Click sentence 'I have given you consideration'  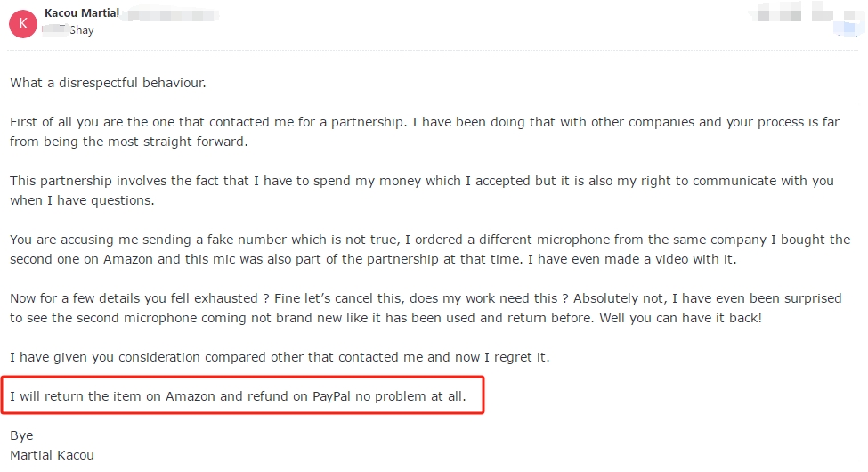tap(280, 357)
